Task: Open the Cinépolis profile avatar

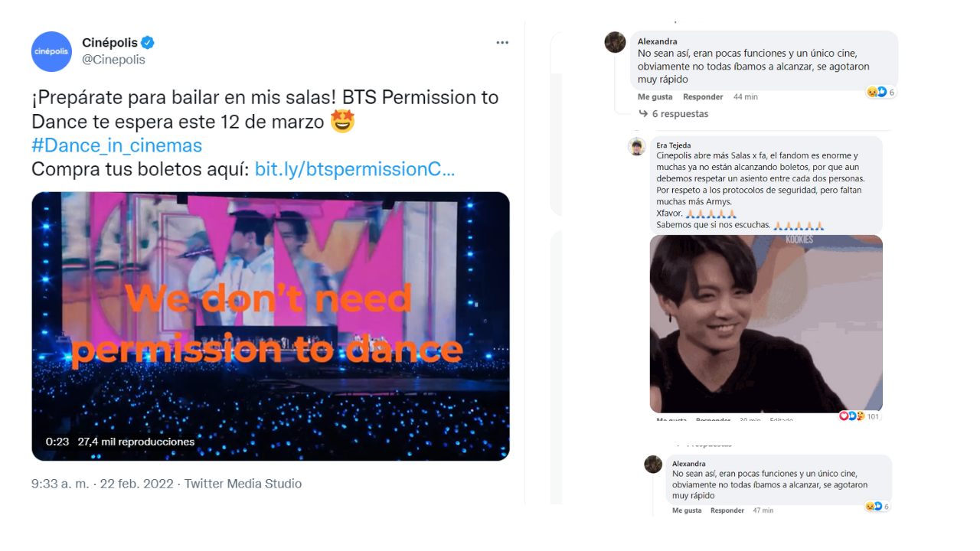Action: (x=51, y=51)
